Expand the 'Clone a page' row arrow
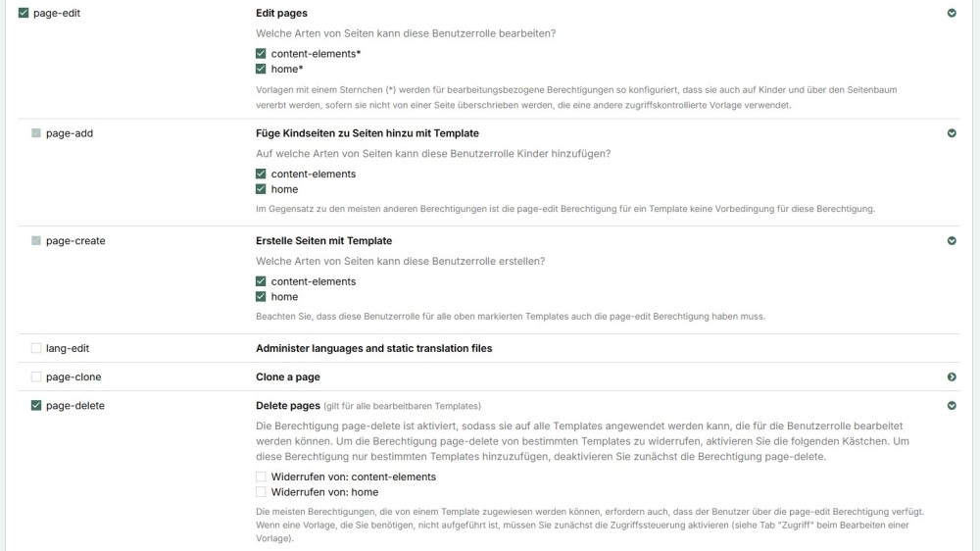980x551 pixels. 952,377
